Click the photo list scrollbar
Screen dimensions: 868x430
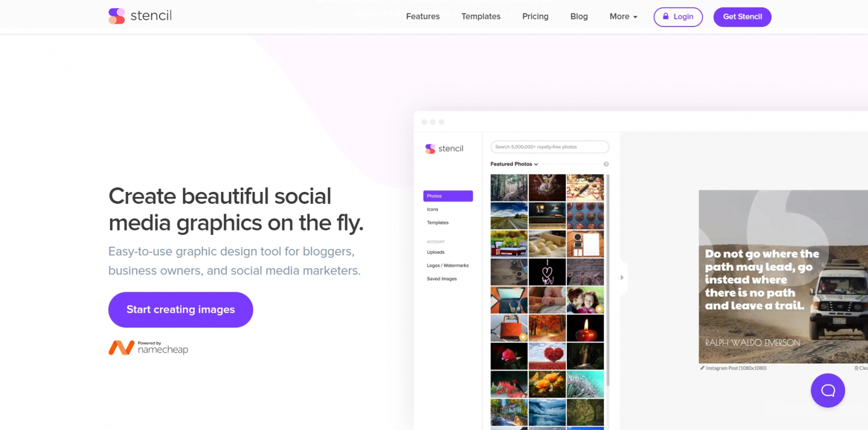pyautogui.click(x=608, y=280)
